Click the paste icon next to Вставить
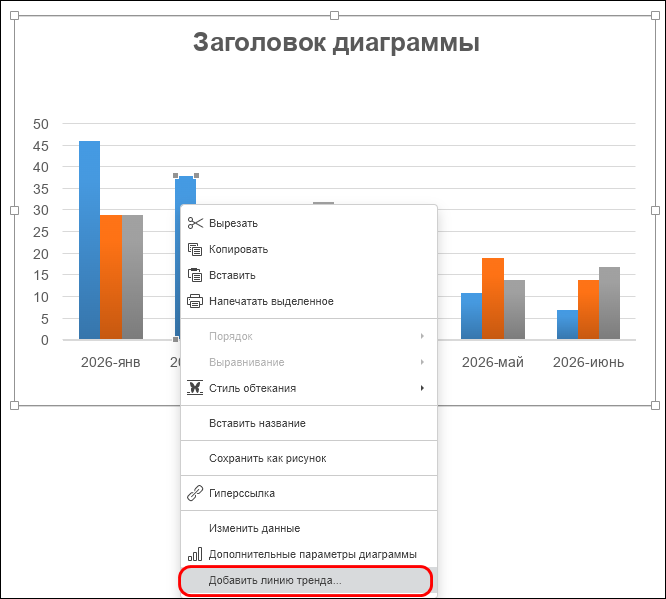The image size is (666, 599). (195, 275)
